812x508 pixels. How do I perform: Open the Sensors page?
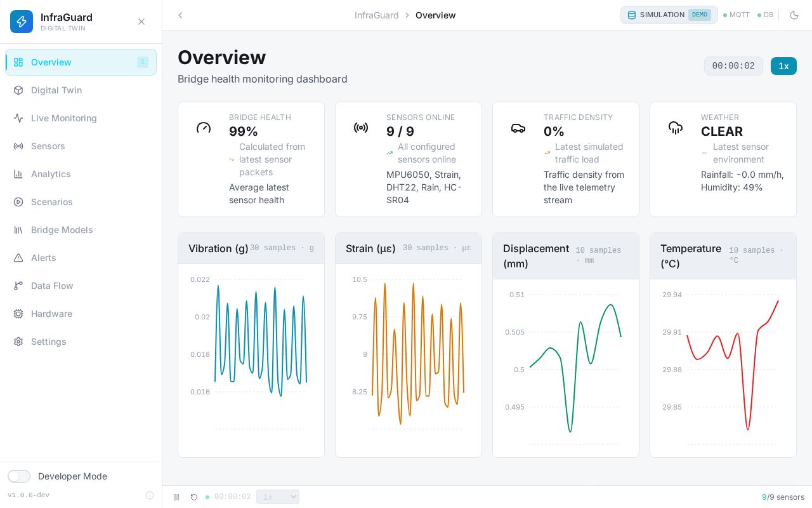click(x=81, y=146)
